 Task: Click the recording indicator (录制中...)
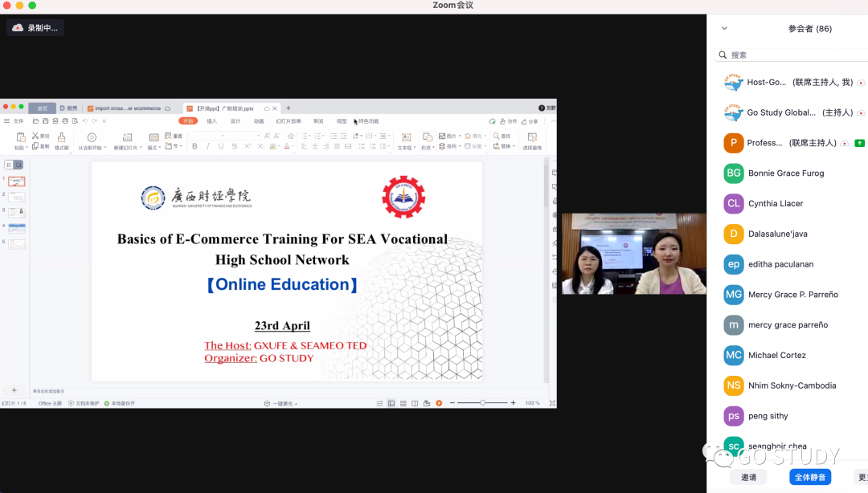tap(35, 27)
